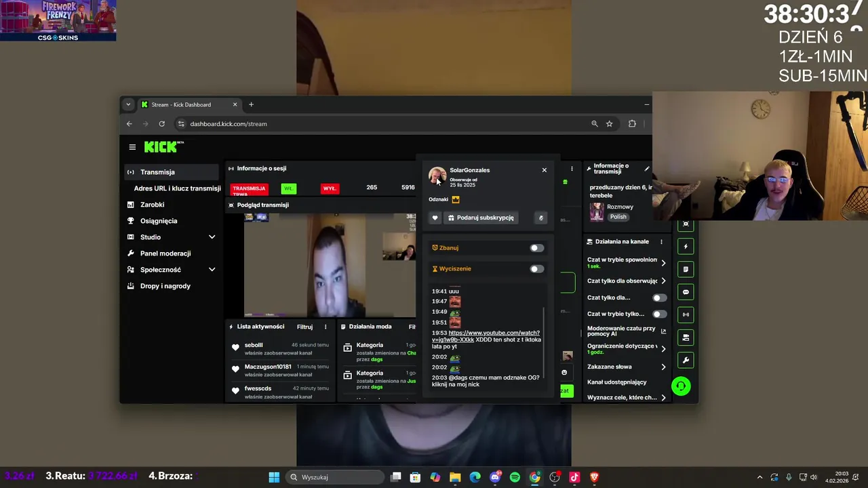Toggle the Zbanuj switch
Image resolution: width=868 pixels, height=488 pixels.
tap(536, 248)
